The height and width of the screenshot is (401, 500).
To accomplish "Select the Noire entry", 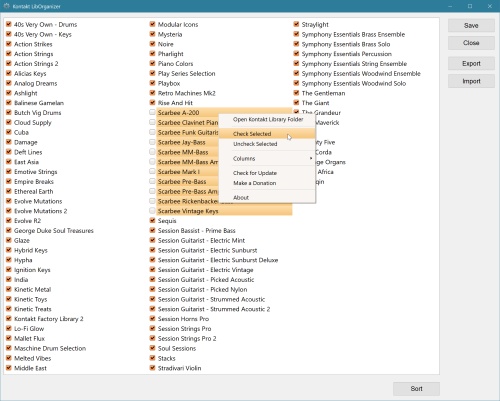I will point(166,44).
